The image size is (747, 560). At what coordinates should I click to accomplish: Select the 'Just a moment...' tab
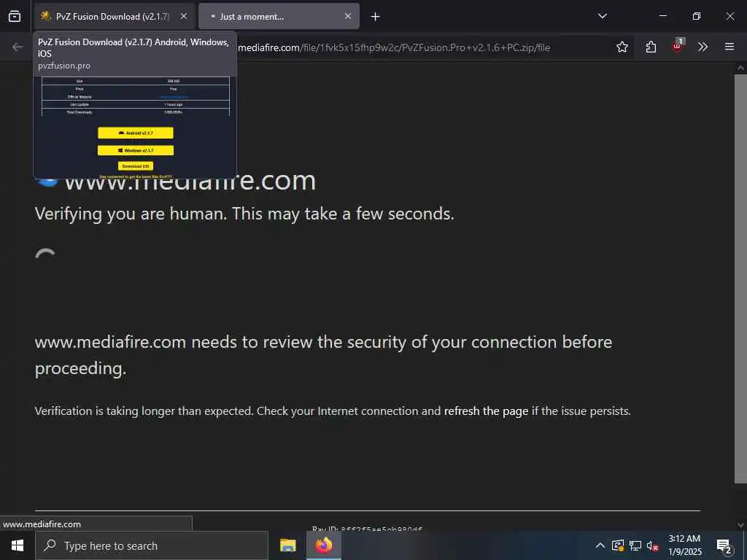click(x=279, y=16)
